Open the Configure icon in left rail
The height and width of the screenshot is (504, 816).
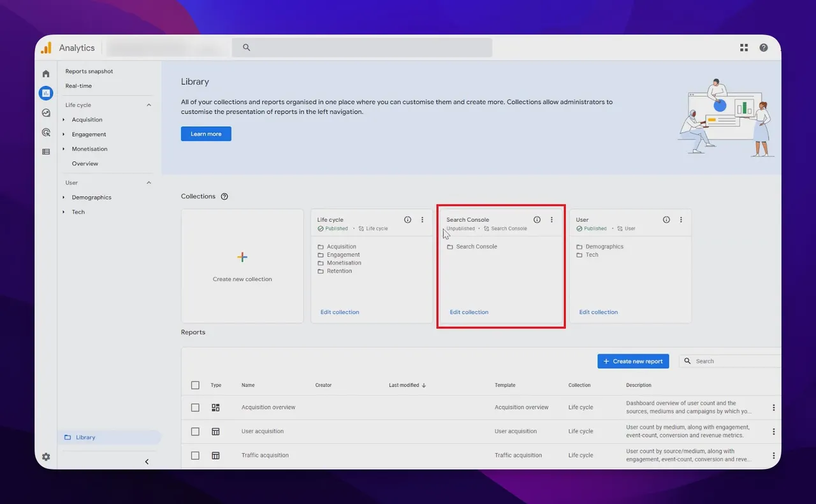(x=46, y=152)
